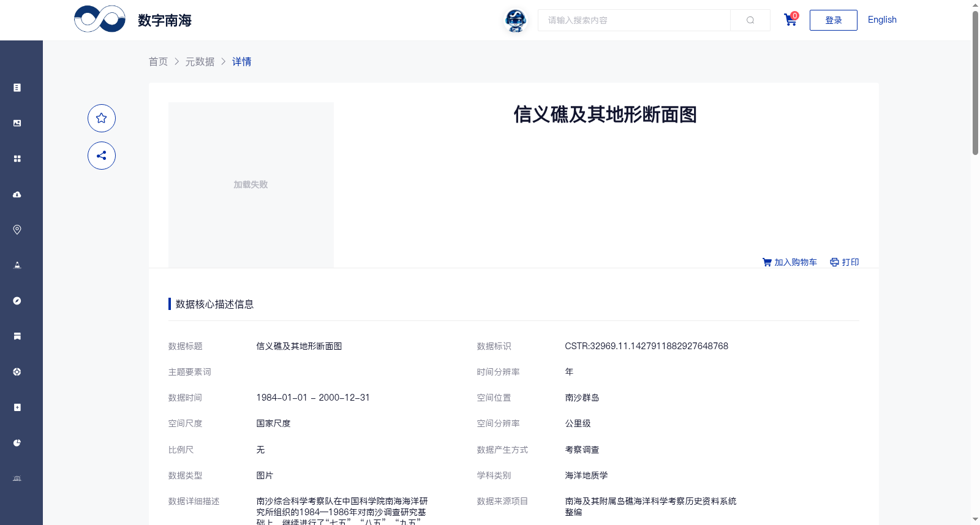980x525 pixels.
Task: Click the 时间分辨率 field label
Action: [499, 372]
